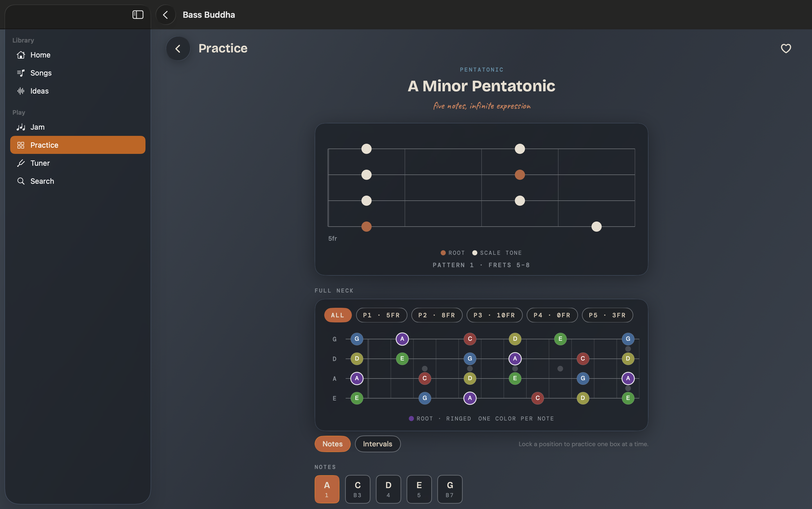The width and height of the screenshot is (812, 509).
Task: Click the ROOT legend in pattern card
Action: [453, 253]
